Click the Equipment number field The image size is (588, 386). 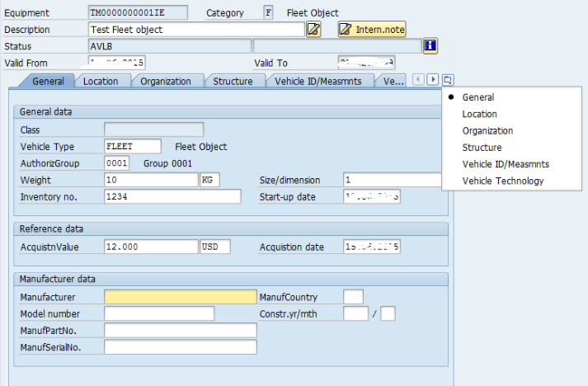(x=138, y=12)
